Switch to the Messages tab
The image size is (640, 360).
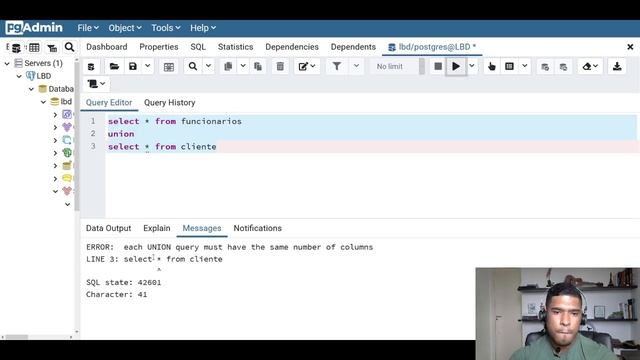coord(202,229)
